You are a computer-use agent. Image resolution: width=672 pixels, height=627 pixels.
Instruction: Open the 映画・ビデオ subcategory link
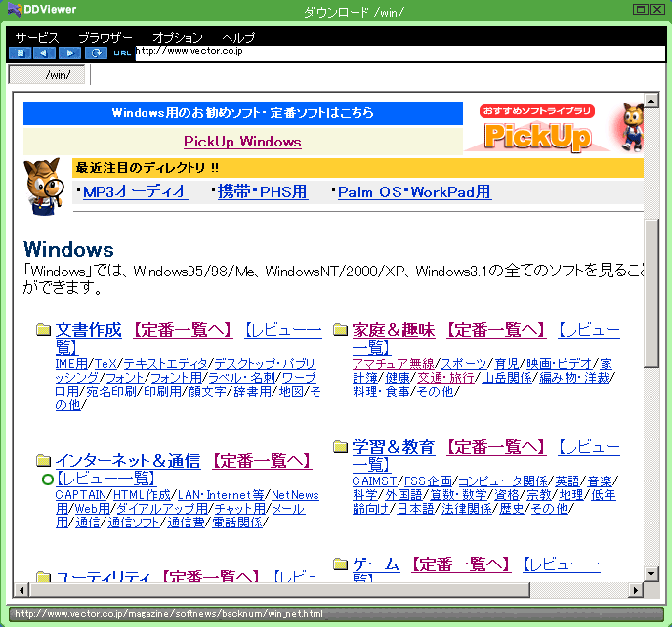pyautogui.click(x=560, y=364)
